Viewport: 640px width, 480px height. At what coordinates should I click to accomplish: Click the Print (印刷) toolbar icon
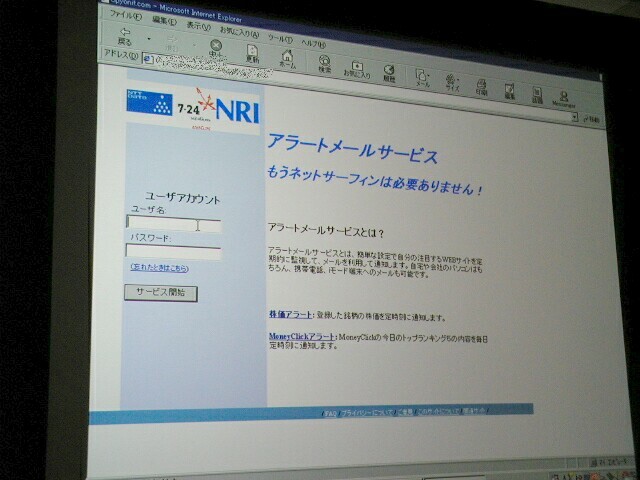point(482,86)
